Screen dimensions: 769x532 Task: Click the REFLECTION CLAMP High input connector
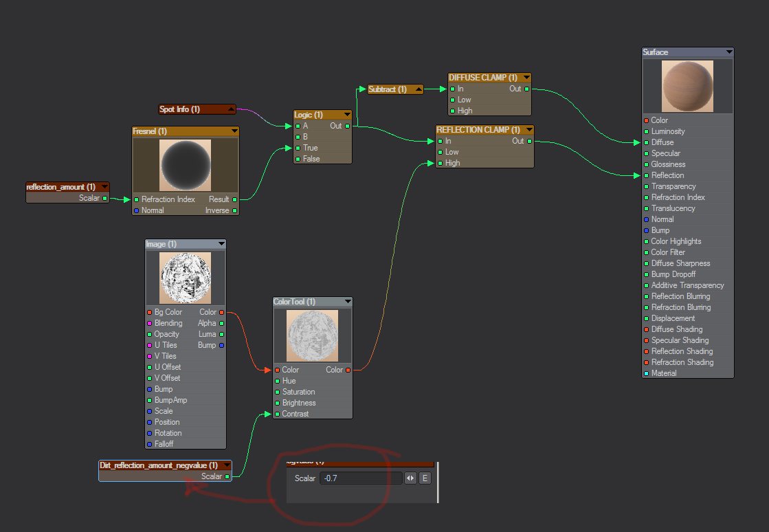(x=440, y=163)
